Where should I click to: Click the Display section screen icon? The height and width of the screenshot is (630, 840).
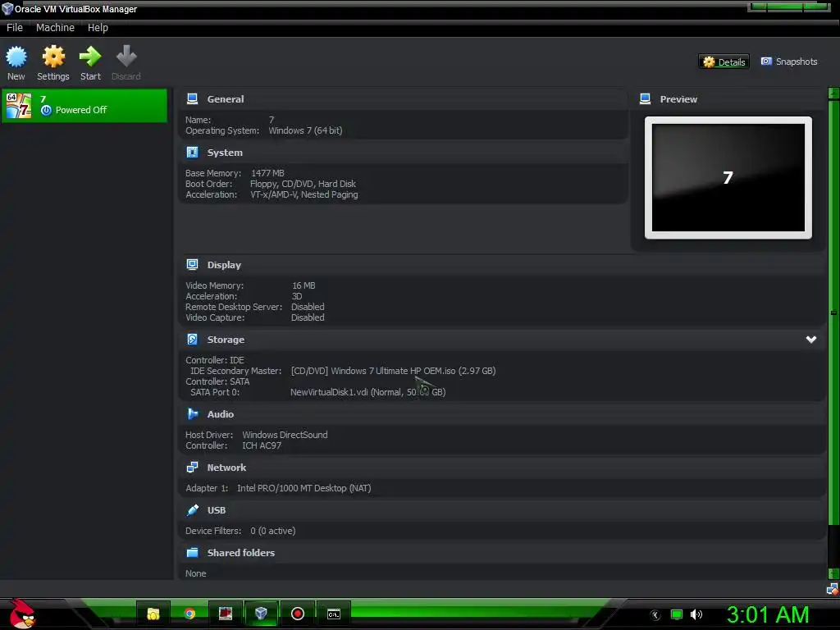[x=192, y=265]
